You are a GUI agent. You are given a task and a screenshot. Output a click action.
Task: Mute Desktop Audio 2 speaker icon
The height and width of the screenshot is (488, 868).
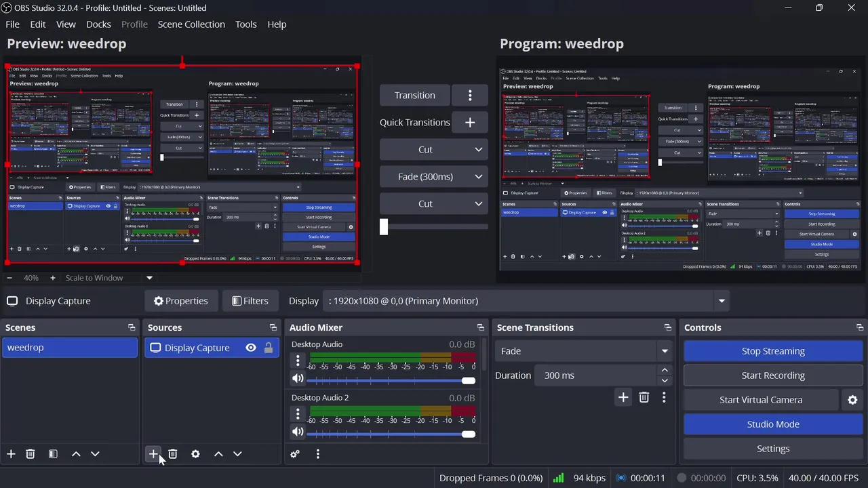pyautogui.click(x=298, y=432)
